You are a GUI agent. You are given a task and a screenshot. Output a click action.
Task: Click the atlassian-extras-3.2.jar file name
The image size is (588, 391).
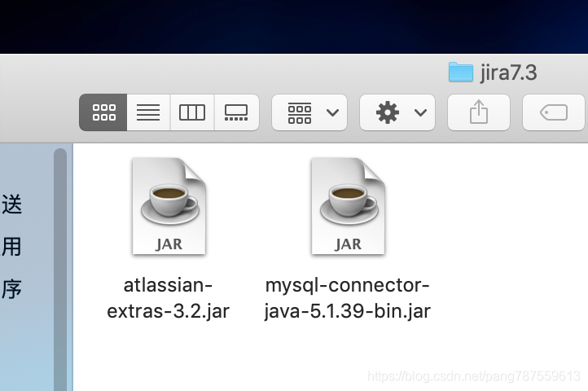[169, 298]
